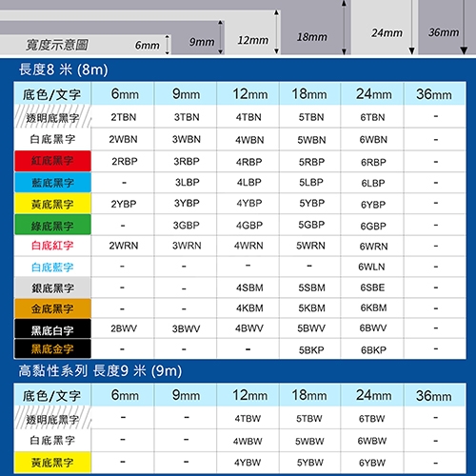Screen dimensions: 476x476
Task: Click the 白底藍字 row label
Action: [52, 268]
